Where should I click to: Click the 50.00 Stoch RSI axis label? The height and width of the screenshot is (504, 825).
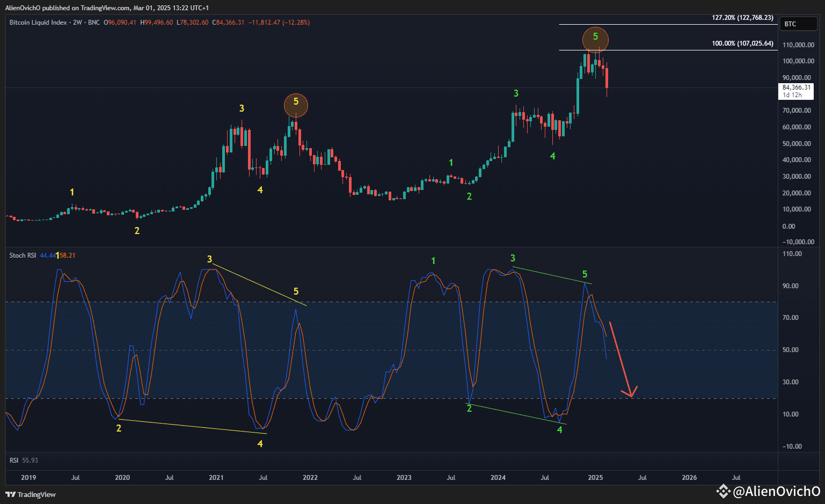(x=791, y=350)
